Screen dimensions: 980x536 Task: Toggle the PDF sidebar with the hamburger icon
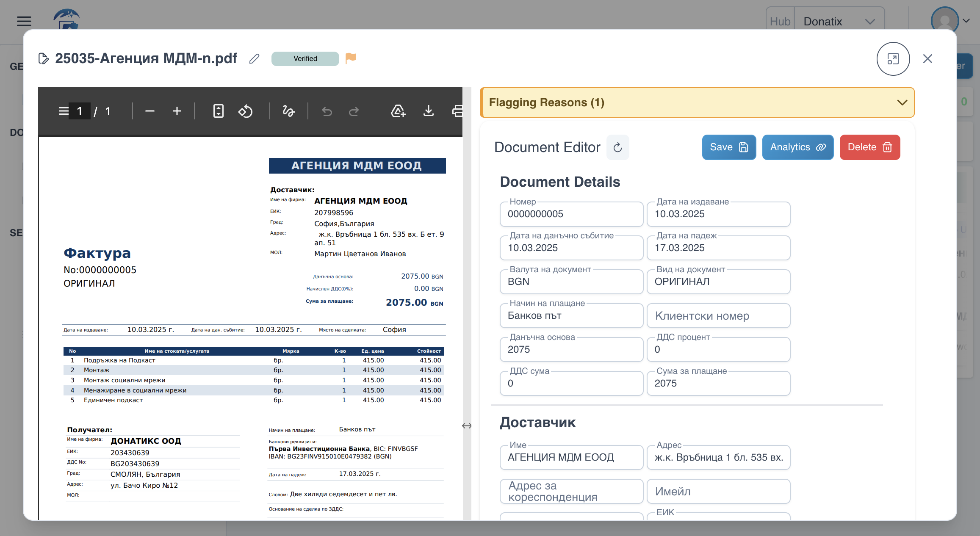63,111
